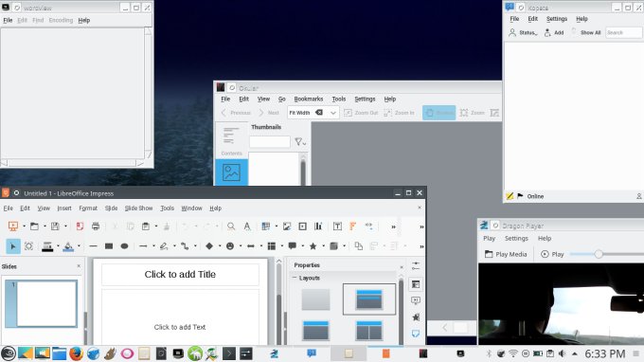
Task: Select the Zoom & Pan tool in Impress
Action: (x=28, y=246)
